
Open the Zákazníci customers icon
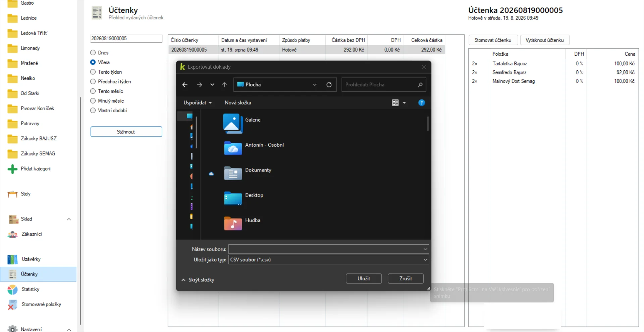pyautogui.click(x=13, y=234)
